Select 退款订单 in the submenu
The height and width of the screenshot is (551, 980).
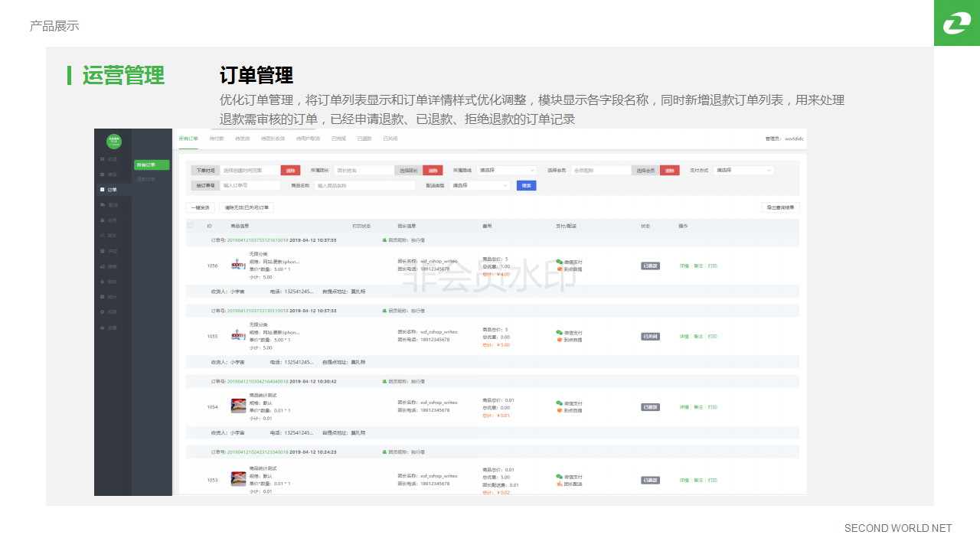point(146,179)
